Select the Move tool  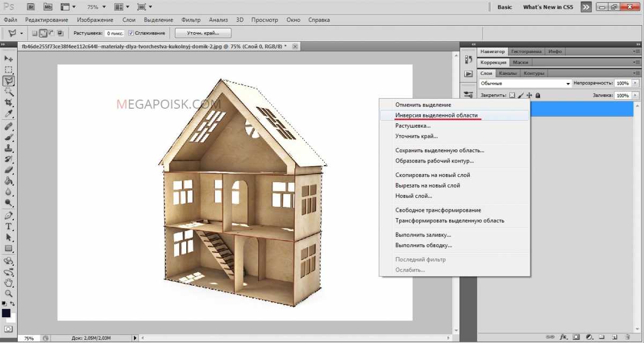coord(9,58)
